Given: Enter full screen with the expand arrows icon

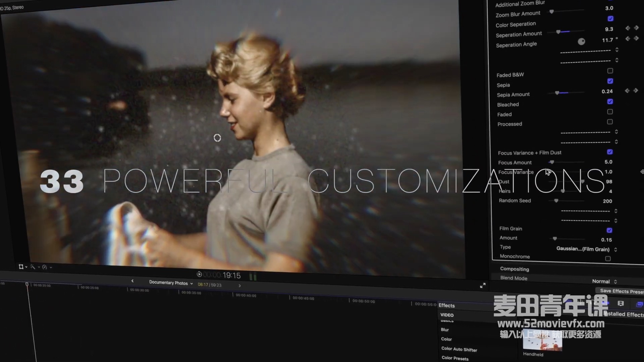Looking at the screenshot, I should (x=483, y=285).
